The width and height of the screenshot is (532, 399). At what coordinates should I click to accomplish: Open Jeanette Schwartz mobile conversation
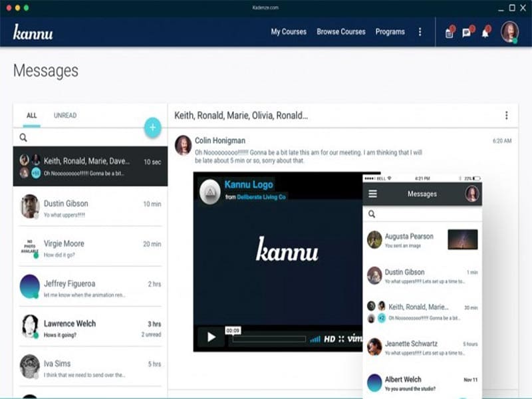422,347
